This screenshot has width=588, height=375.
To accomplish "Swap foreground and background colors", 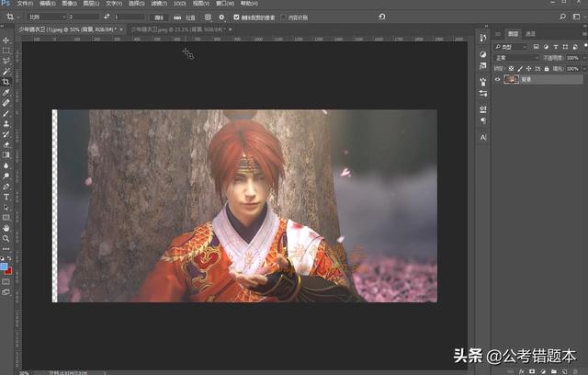I will click(9, 258).
